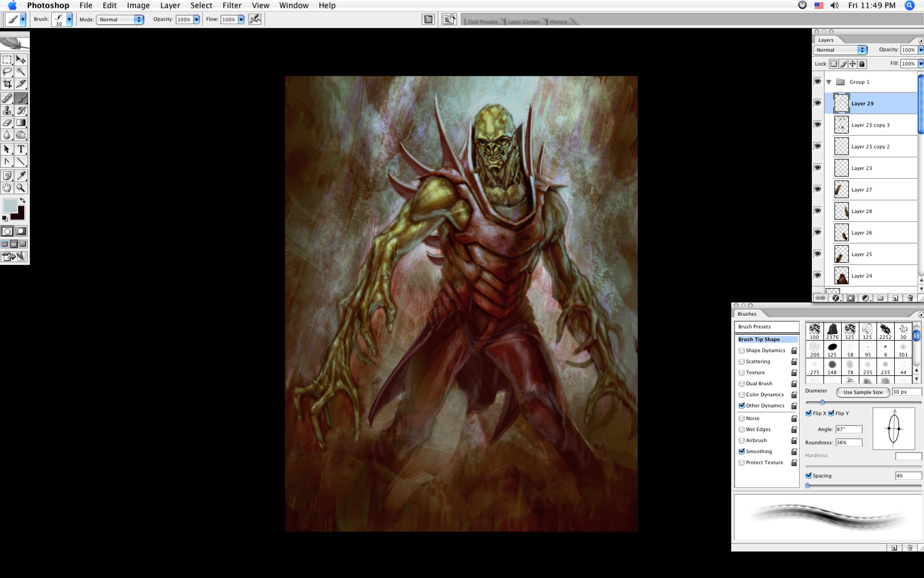Viewport: 924px width, 578px height.
Task: Open the Layer menu
Action: coord(170,6)
